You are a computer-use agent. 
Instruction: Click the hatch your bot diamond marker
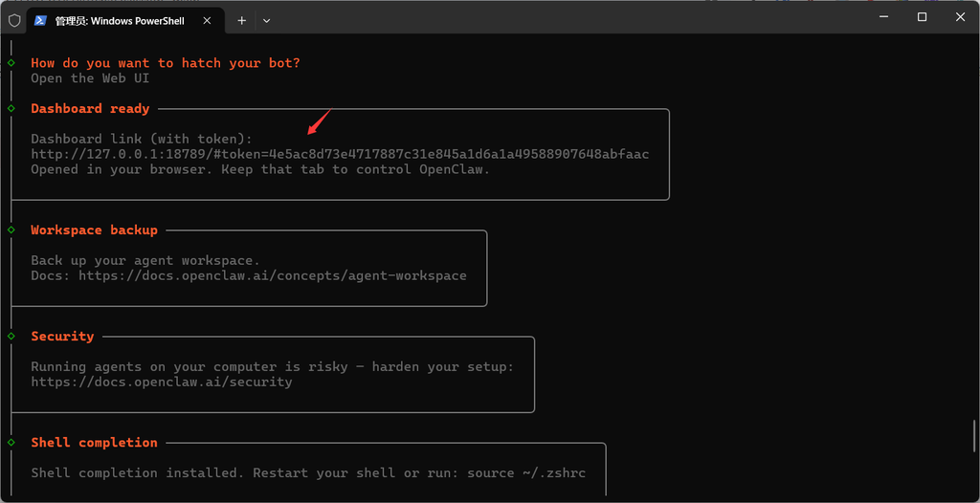point(11,63)
